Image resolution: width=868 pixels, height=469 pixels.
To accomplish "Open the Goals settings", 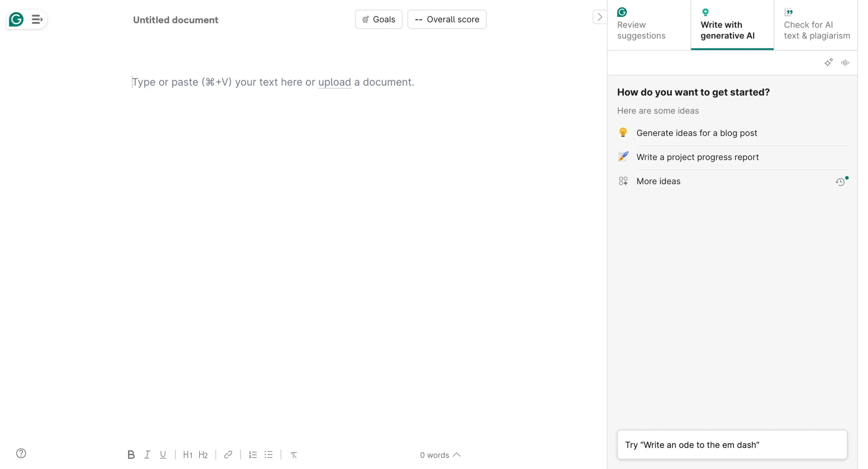I will 378,19.
